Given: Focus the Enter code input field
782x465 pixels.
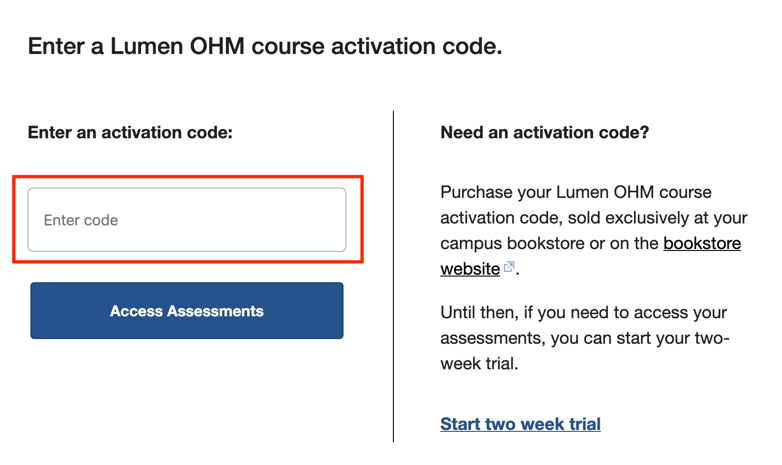Looking at the screenshot, I should (187, 220).
